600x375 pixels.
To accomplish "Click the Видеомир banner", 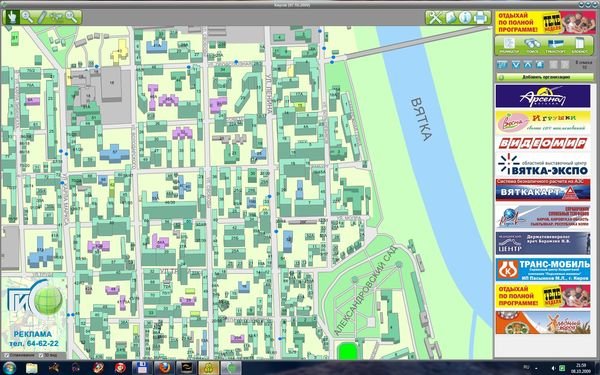I will [x=543, y=143].
